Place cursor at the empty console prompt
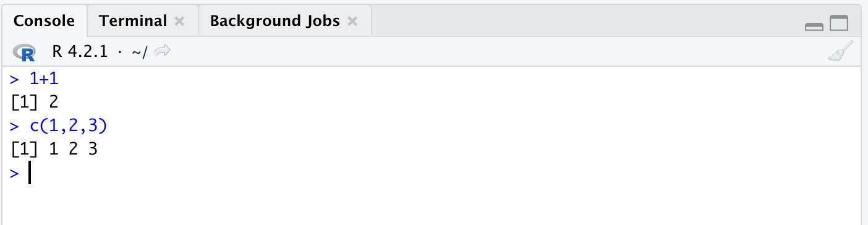The width and height of the screenshot is (868, 225). 433,174
